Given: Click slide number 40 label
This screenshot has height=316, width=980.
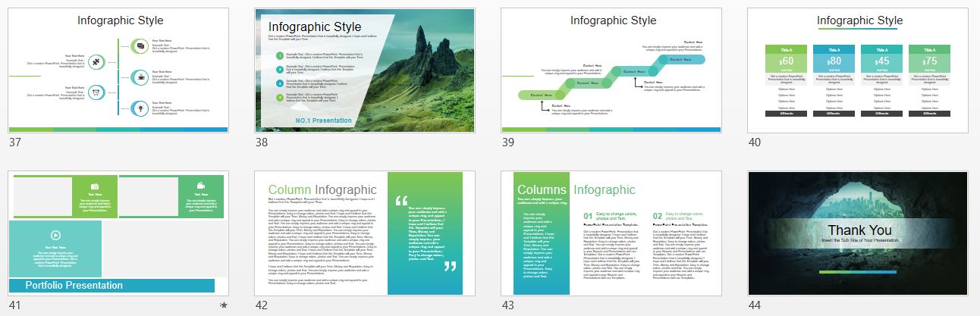Looking at the screenshot, I should [x=755, y=142].
